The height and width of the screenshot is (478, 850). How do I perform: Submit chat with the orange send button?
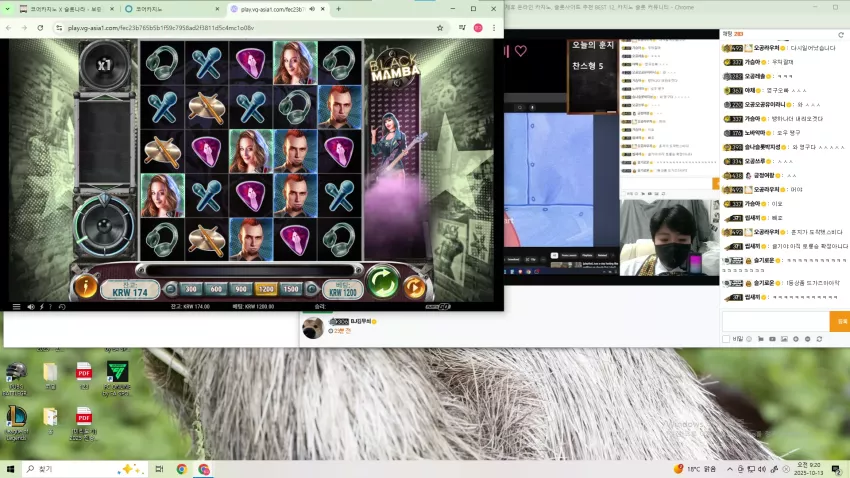pyautogui.click(x=840, y=321)
